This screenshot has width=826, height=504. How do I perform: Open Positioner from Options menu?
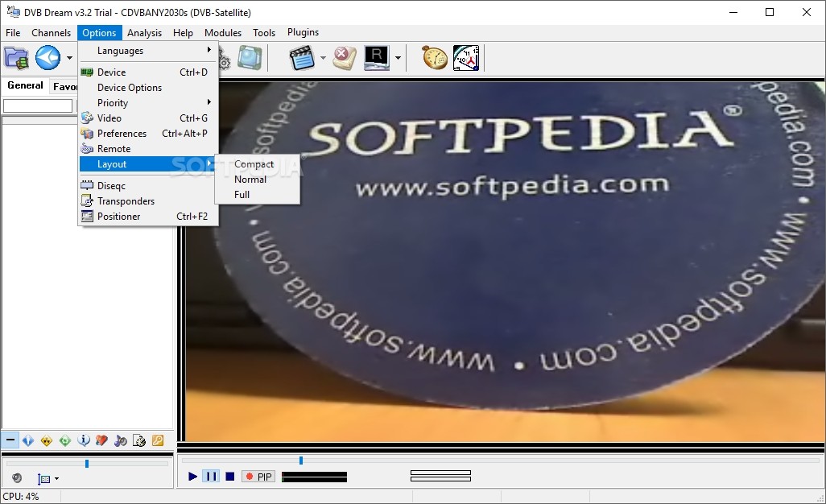click(x=148, y=216)
